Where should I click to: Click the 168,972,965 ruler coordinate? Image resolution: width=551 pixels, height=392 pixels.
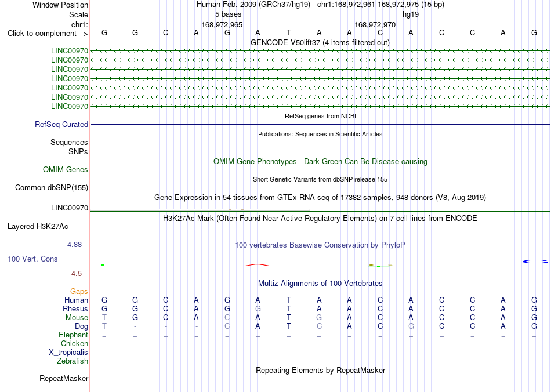tap(222, 24)
